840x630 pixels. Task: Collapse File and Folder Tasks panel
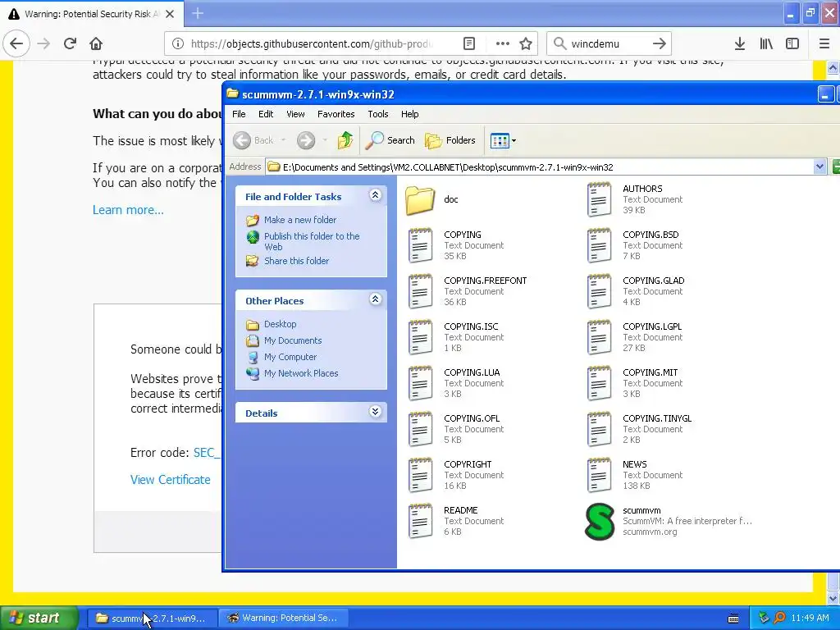click(x=376, y=195)
